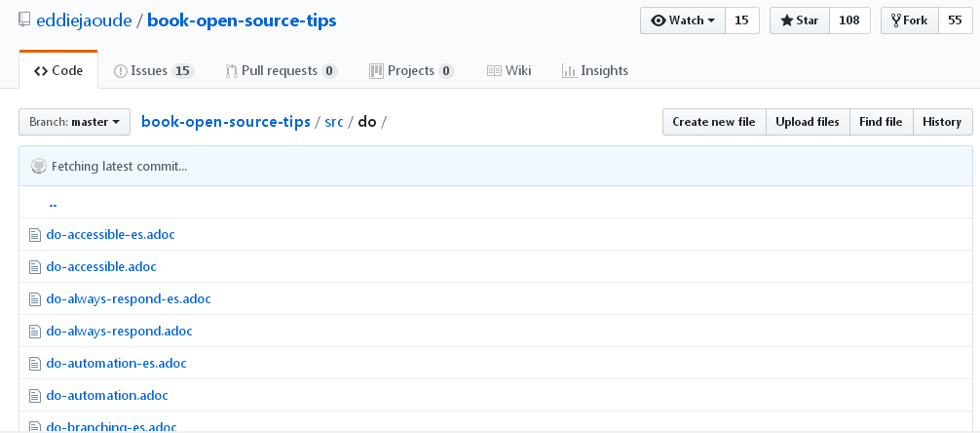The height and width of the screenshot is (433, 980).
Task: Click the Pull requests count badge 0
Action: [329, 71]
